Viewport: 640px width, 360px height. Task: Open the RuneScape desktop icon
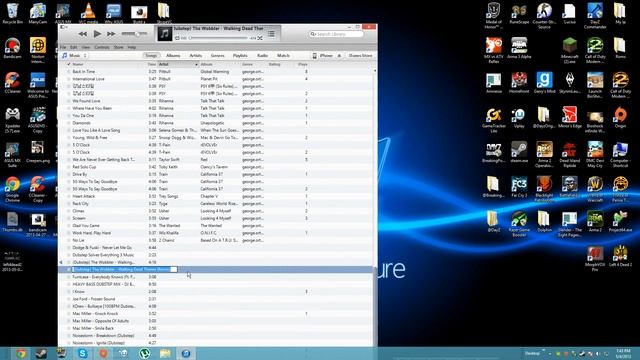click(519, 13)
